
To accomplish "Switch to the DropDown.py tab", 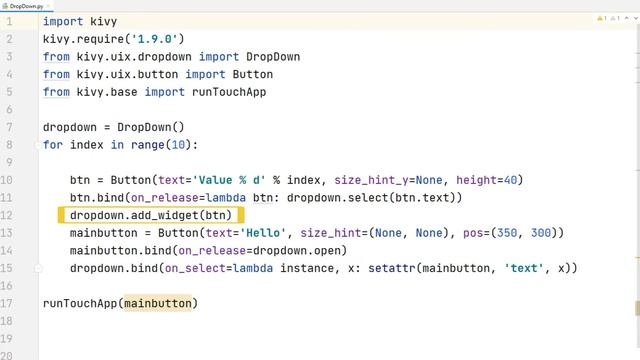I will 27,6.
